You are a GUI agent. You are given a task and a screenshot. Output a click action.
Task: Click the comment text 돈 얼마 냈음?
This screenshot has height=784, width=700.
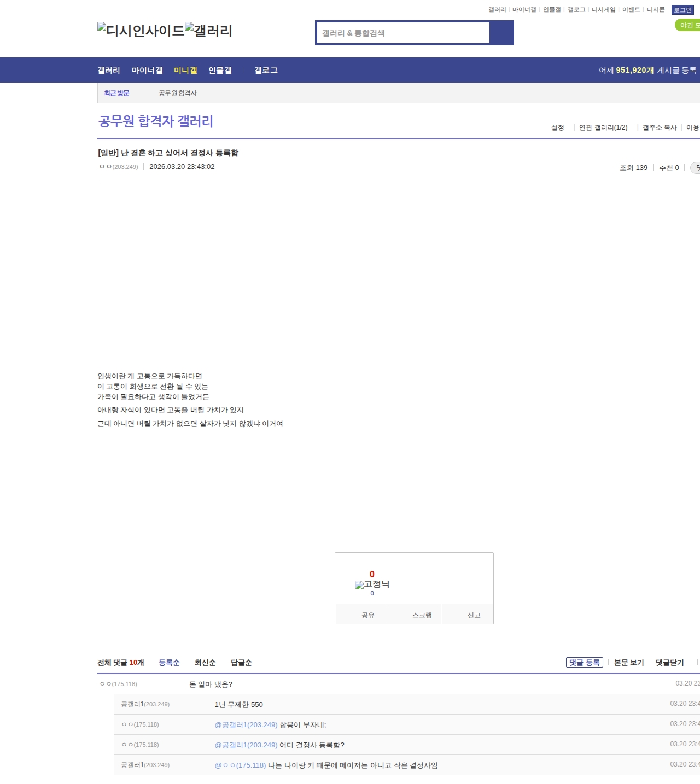coord(211,684)
